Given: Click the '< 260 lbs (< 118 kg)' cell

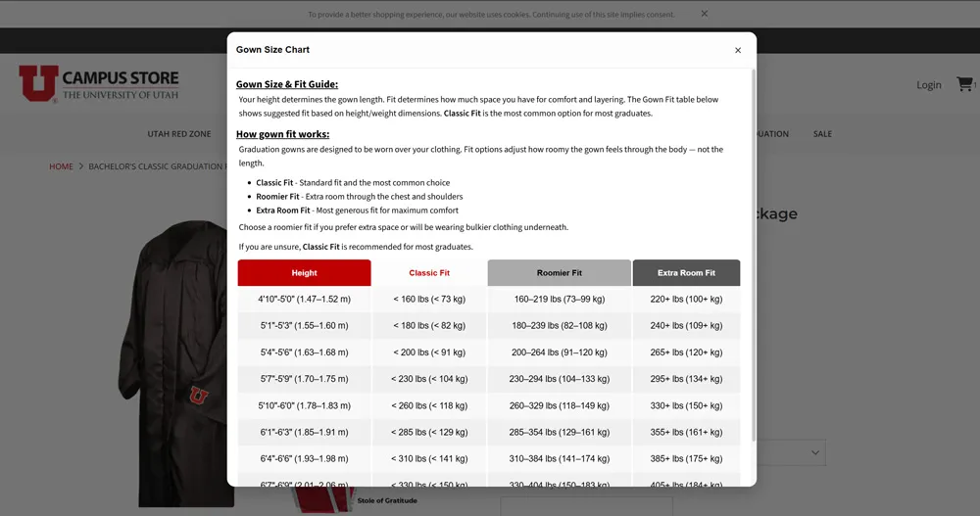Looking at the screenshot, I should tap(429, 405).
